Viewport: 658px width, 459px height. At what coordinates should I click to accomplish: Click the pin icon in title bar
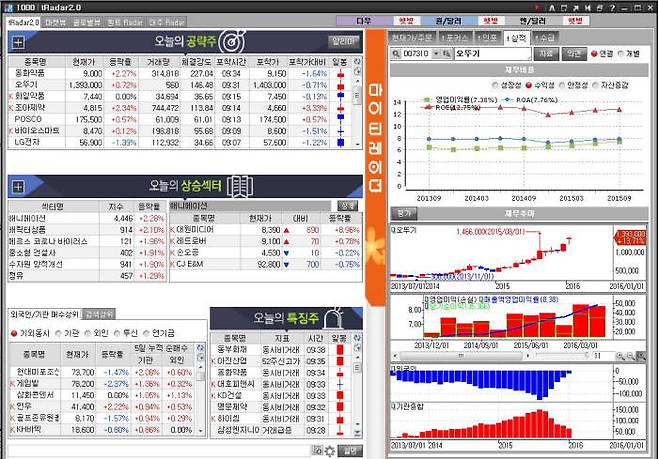pyautogui.click(x=588, y=8)
